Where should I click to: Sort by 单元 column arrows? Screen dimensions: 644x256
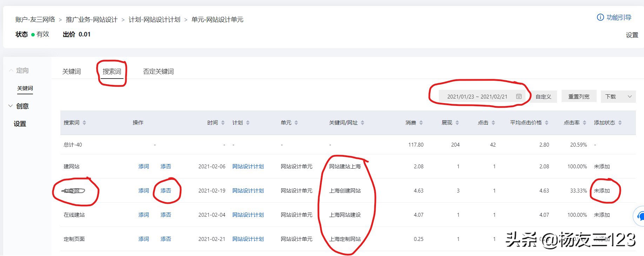[296, 123]
